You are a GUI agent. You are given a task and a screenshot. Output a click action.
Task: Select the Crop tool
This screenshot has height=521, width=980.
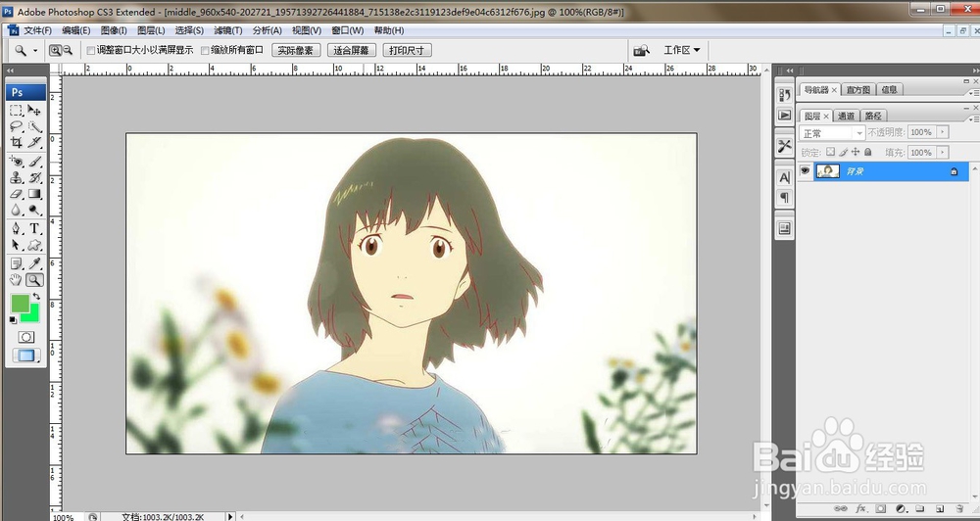click(17, 142)
